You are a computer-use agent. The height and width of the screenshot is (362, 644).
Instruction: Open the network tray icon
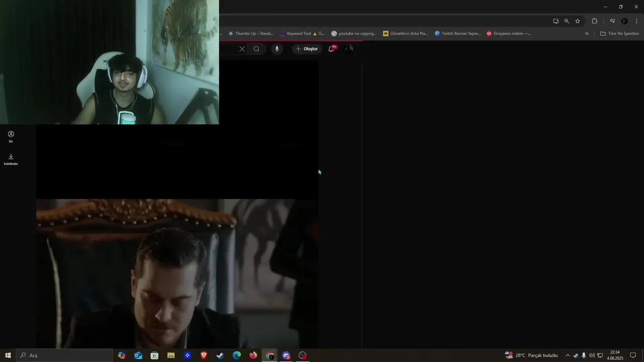pos(600,355)
